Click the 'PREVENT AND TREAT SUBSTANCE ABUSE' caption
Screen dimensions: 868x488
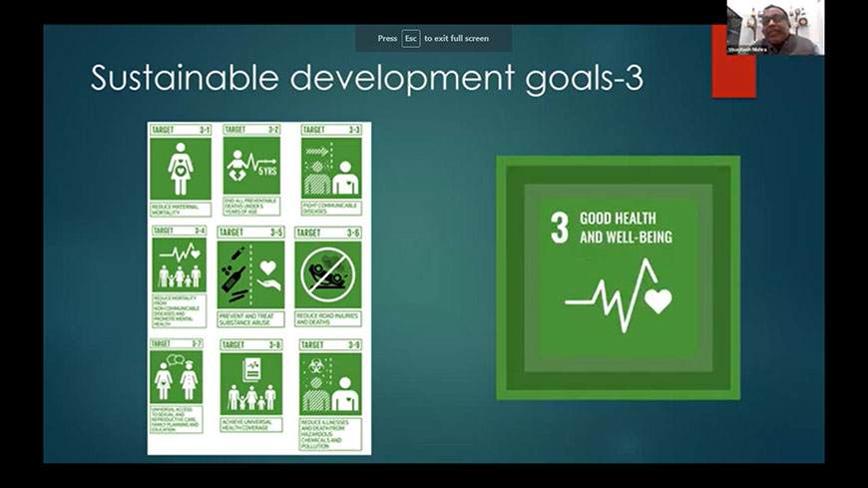[250, 319]
